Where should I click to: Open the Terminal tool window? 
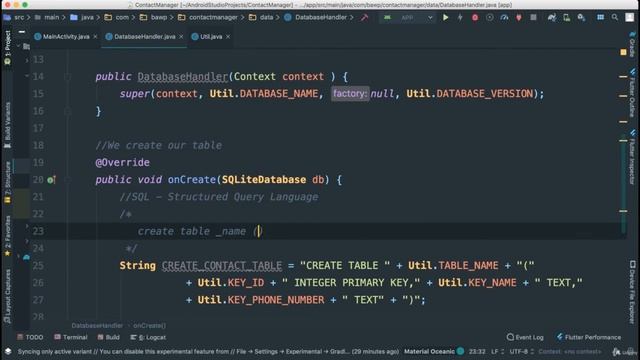pyautogui.click(x=71, y=337)
